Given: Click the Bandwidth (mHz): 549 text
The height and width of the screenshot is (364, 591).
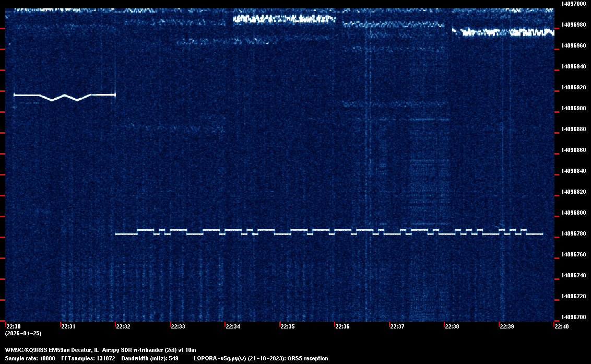Looking at the screenshot, I should (150, 358).
